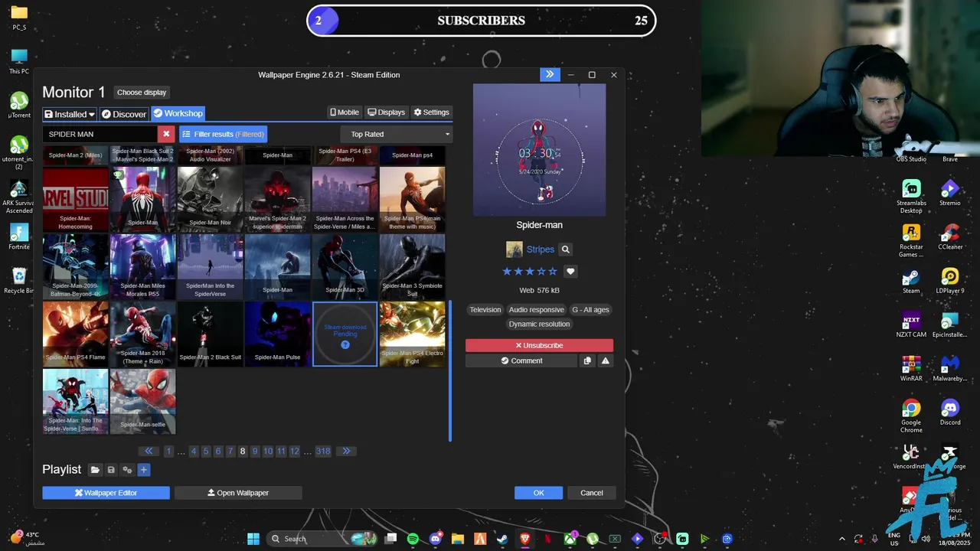Go to results page 9
The width and height of the screenshot is (980, 551).
[x=255, y=452]
